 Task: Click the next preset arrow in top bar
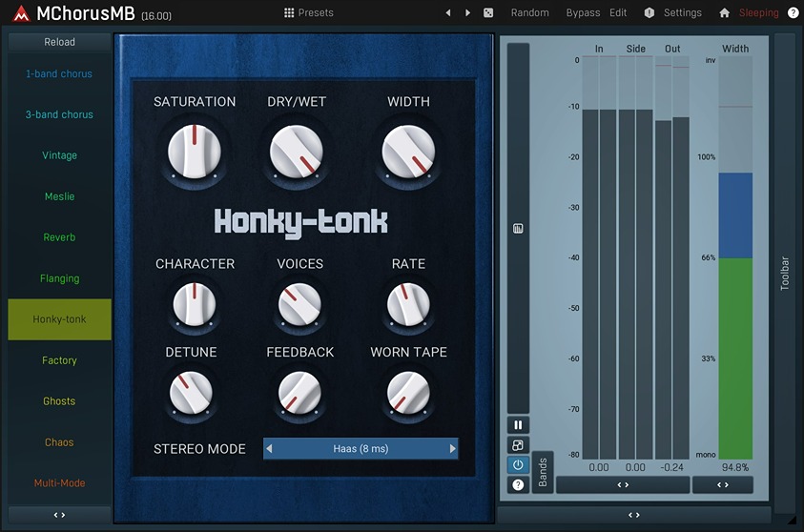click(467, 12)
